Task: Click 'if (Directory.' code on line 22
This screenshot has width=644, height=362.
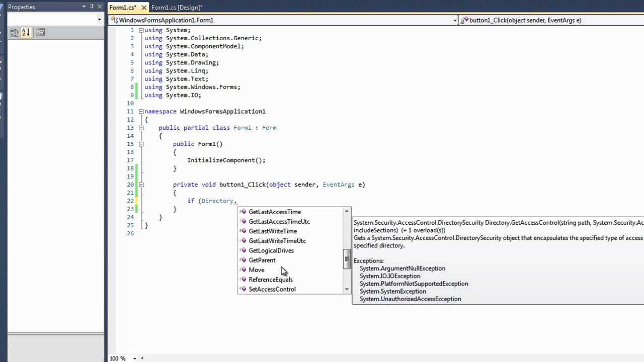Action: pos(212,201)
